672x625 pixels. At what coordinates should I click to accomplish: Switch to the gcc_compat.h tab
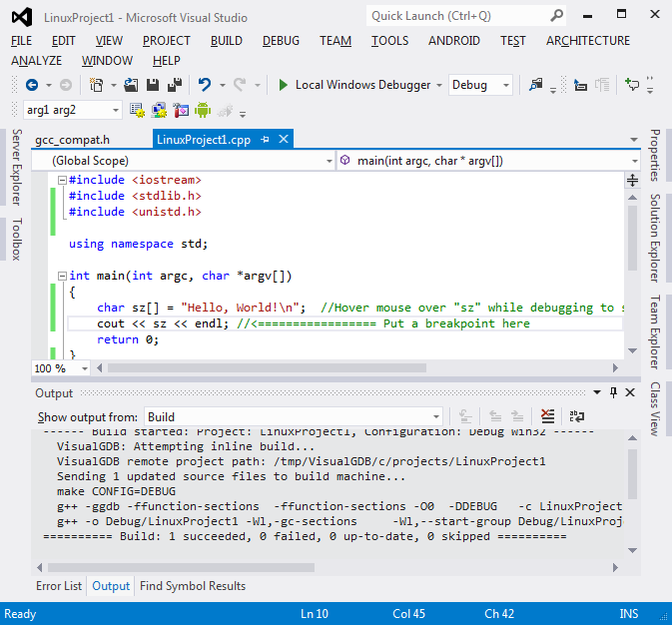click(73, 140)
